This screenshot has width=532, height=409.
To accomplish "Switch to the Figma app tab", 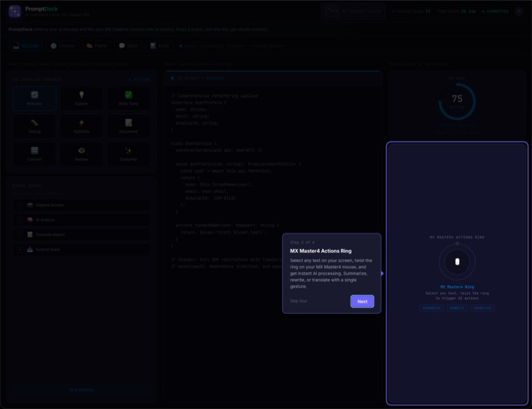I will tap(96, 46).
